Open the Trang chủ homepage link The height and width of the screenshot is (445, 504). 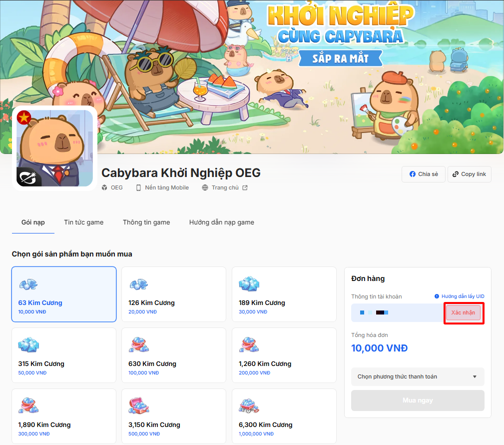pyautogui.click(x=225, y=187)
